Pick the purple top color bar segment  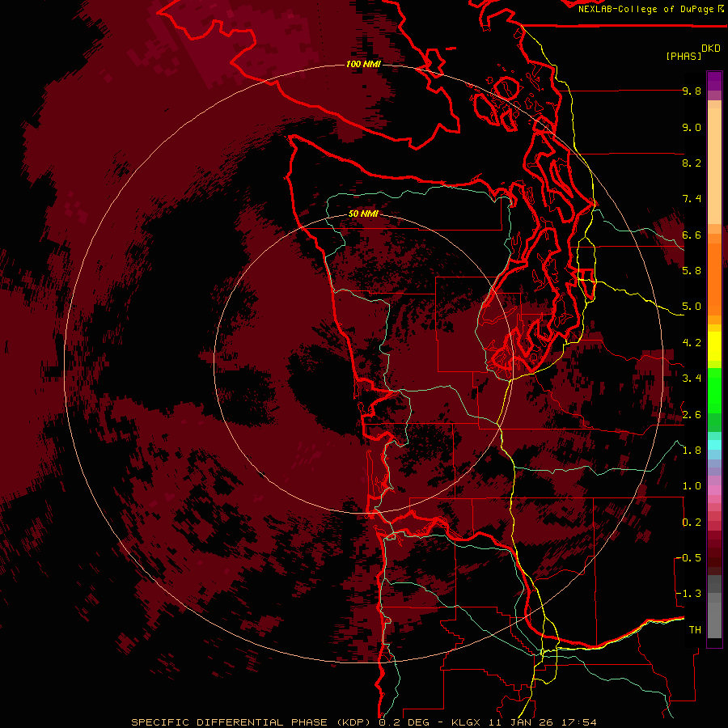tap(714, 81)
